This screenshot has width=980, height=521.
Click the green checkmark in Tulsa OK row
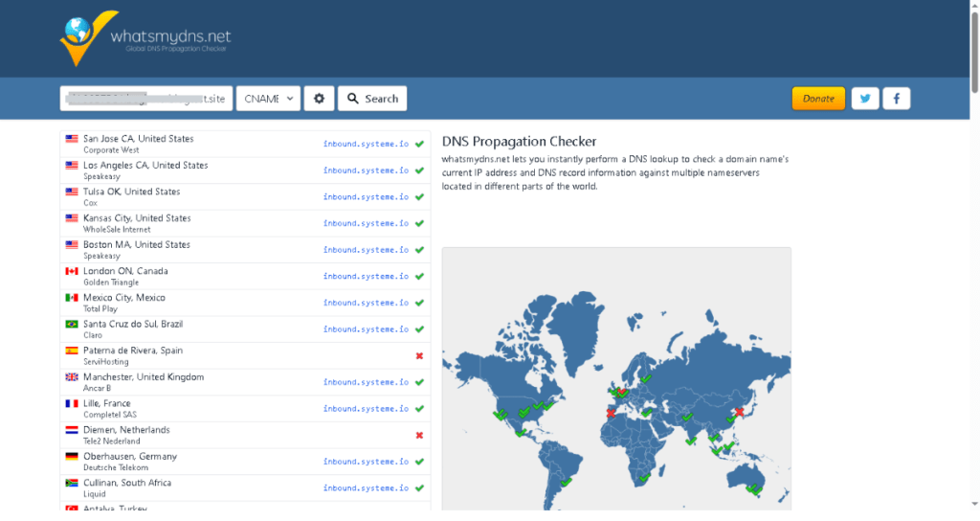(x=419, y=197)
